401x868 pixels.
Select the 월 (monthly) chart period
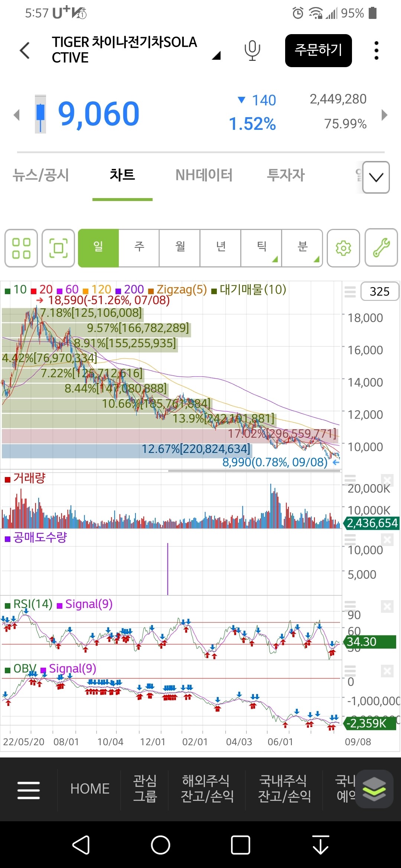[x=180, y=247]
